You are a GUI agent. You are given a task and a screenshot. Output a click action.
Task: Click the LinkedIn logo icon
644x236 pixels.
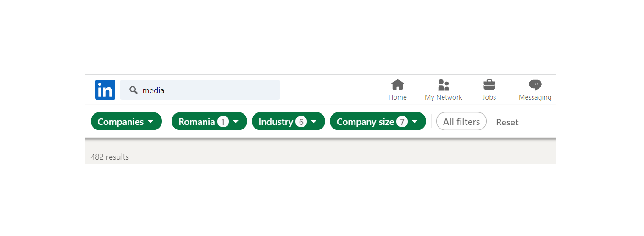tap(105, 90)
